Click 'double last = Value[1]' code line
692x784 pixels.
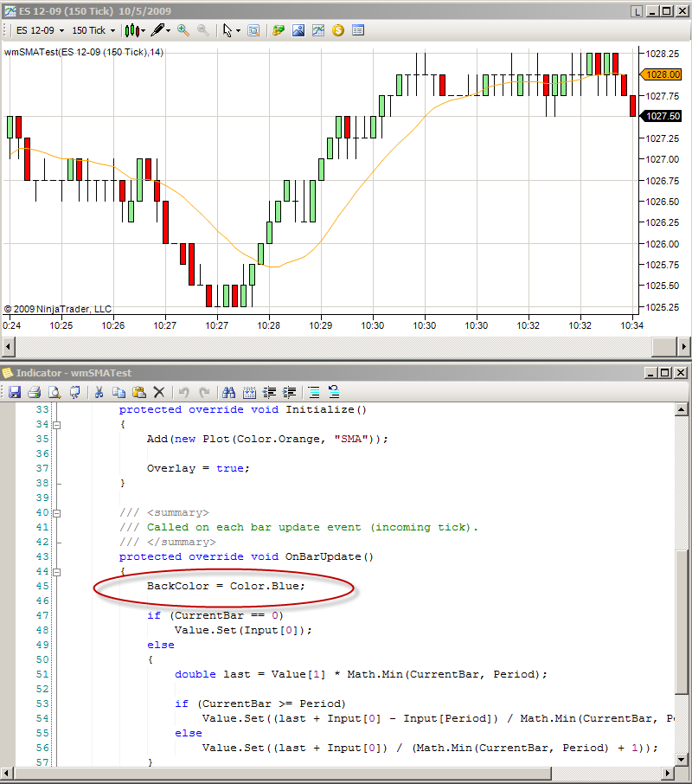(361, 674)
